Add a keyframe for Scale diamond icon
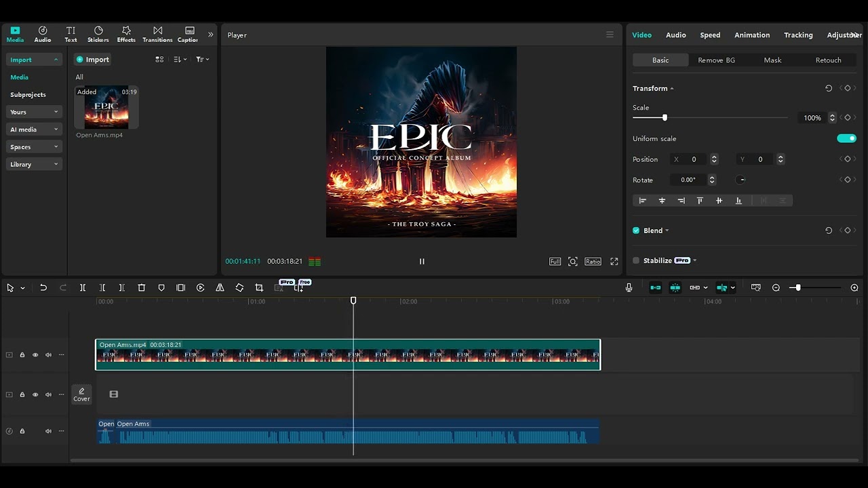Viewport: 868px width, 488px height. (x=847, y=118)
